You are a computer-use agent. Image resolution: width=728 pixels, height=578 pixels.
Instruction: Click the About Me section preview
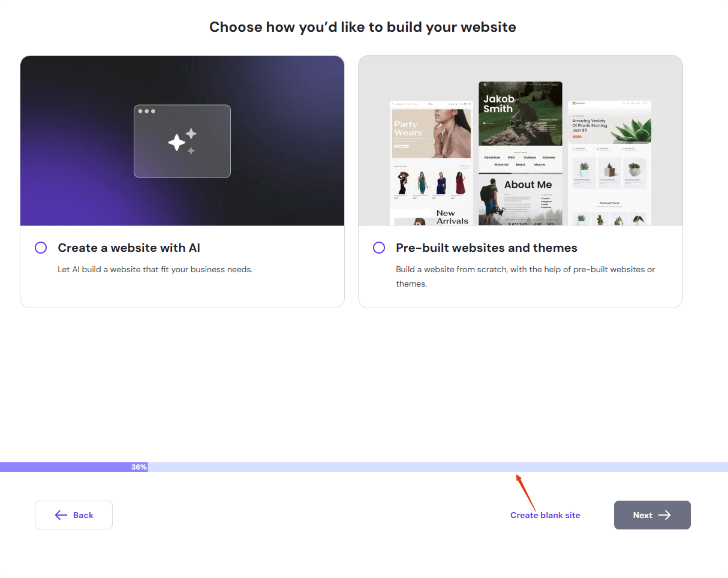[x=520, y=199]
